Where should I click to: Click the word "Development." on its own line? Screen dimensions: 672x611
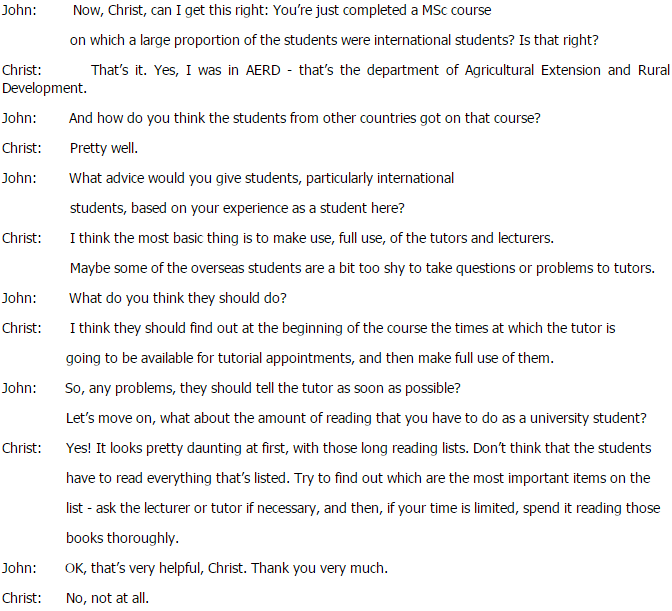point(45,88)
